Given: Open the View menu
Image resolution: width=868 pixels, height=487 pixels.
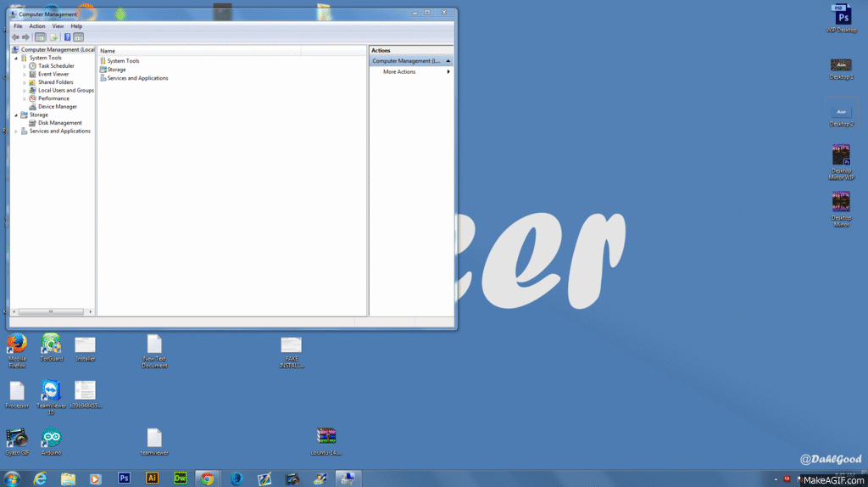Looking at the screenshot, I should 58,26.
